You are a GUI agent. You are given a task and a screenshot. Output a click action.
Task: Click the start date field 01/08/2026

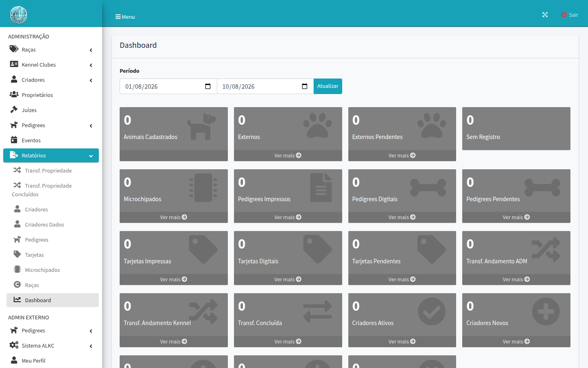click(x=168, y=86)
